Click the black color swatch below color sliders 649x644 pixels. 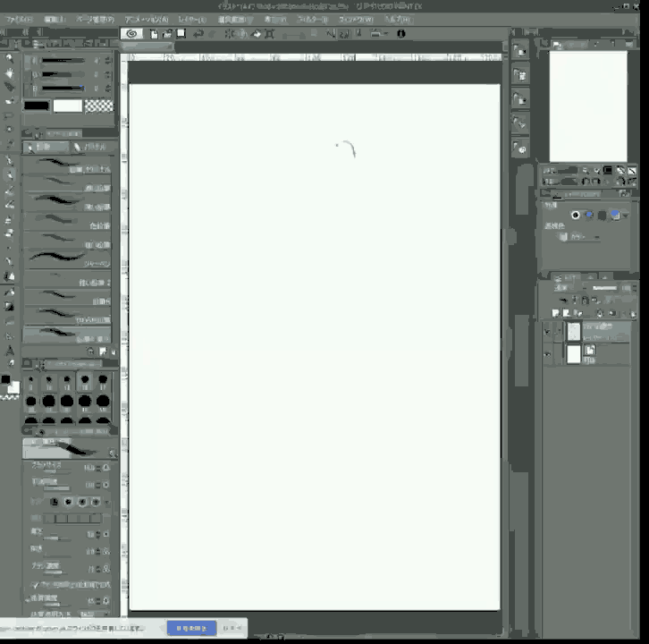pyautogui.click(x=37, y=106)
